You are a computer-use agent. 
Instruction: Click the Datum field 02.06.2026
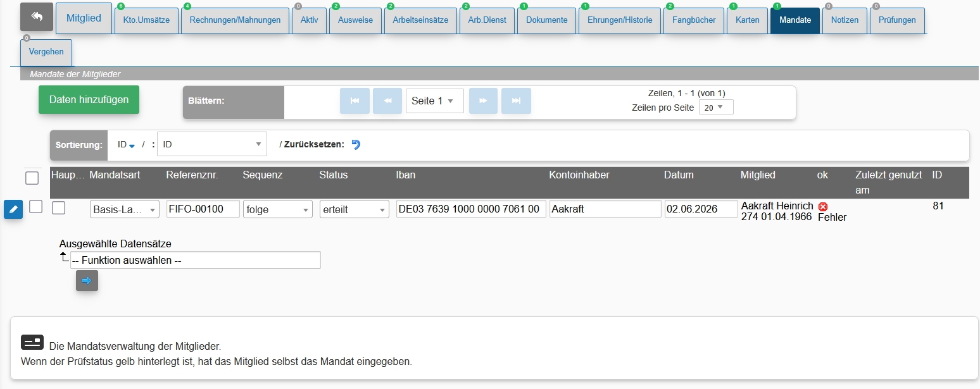tap(701, 209)
